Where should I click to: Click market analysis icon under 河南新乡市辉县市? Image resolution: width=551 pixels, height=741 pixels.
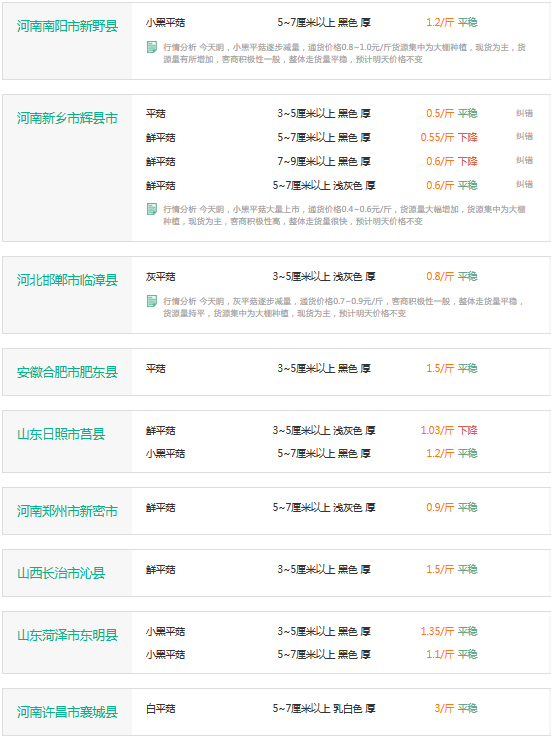[x=152, y=209]
